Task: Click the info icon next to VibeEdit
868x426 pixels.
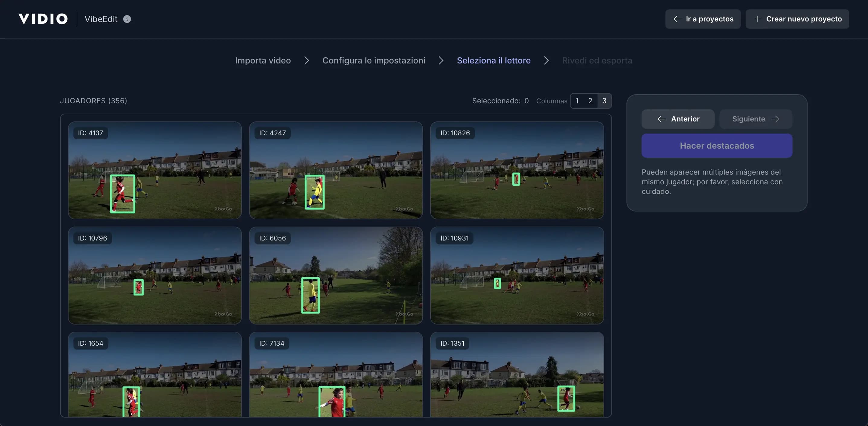Action: click(127, 19)
